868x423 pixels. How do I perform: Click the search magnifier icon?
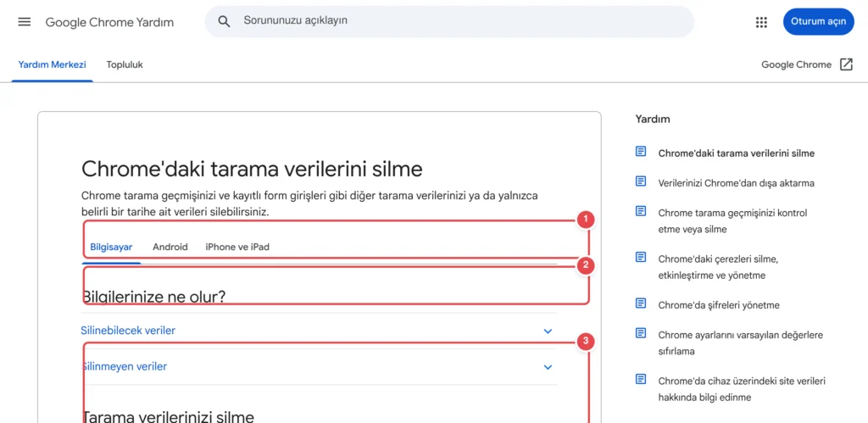click(x=224, y=21)
